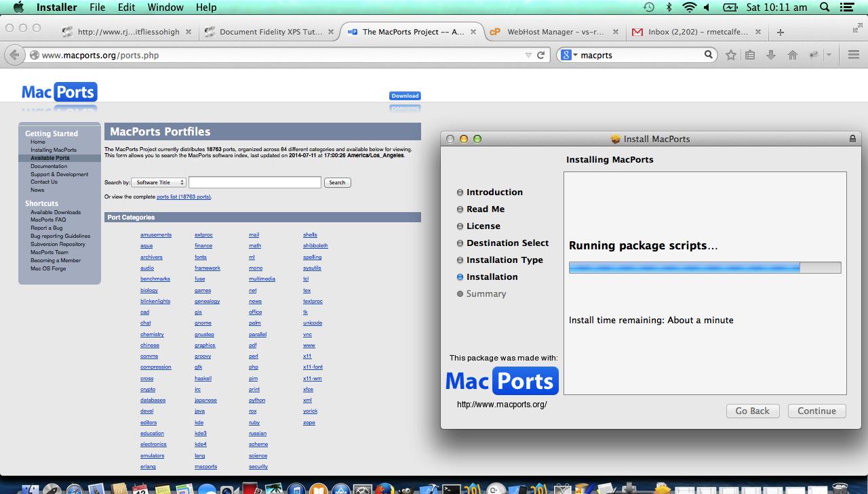This screenshot has width=868, height=494.
Task: Select the Installation step in installer
Action: coord(492,276)
